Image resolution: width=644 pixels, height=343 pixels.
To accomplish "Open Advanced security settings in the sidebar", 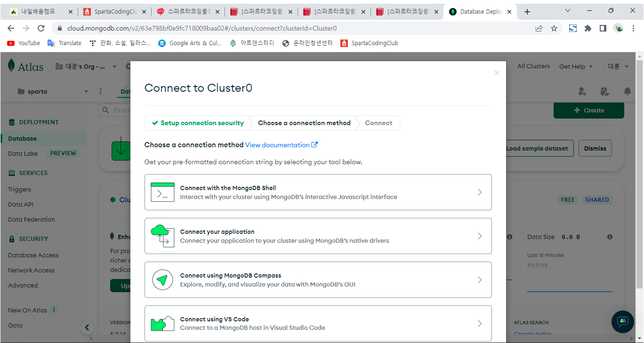I will click(x=23, y=285).
